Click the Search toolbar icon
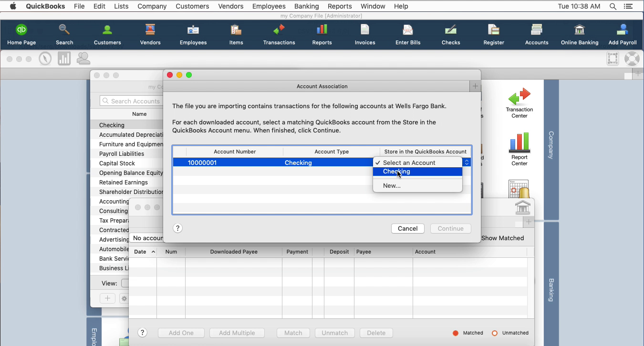Viewport: 644px width, 346px height. click(x=64, y=35)
